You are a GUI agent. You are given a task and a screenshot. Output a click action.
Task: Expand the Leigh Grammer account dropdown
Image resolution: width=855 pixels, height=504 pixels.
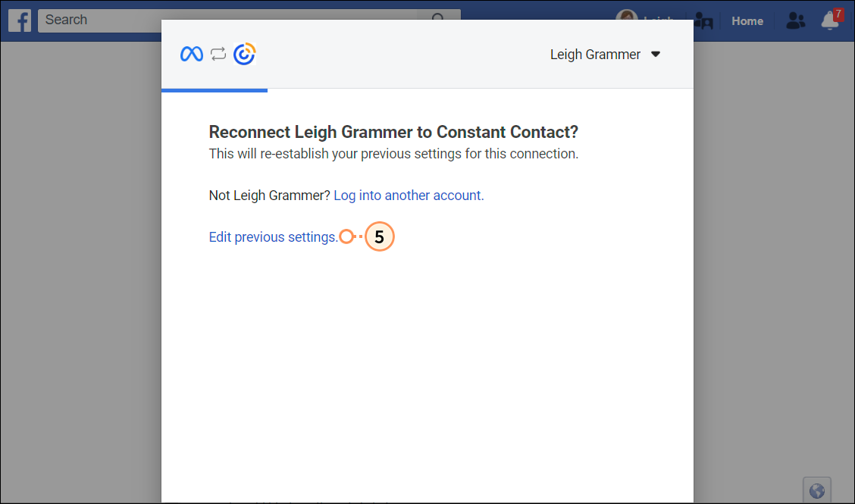coord(605,55)
